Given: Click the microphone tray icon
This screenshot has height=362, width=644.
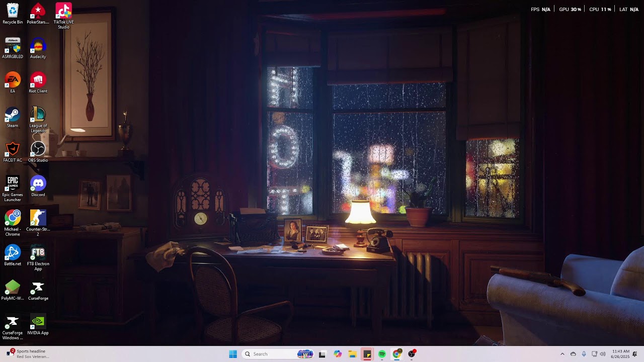Looking at the screenshot, I should pyautogui.click(x=584, y=354).
